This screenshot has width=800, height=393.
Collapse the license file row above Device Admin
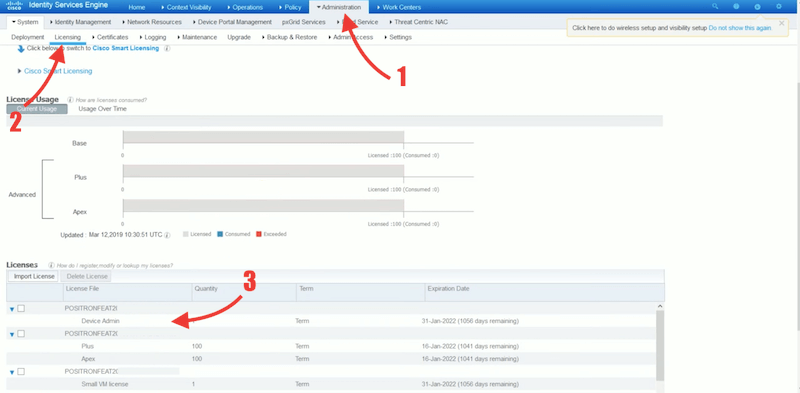pos(12,309)
